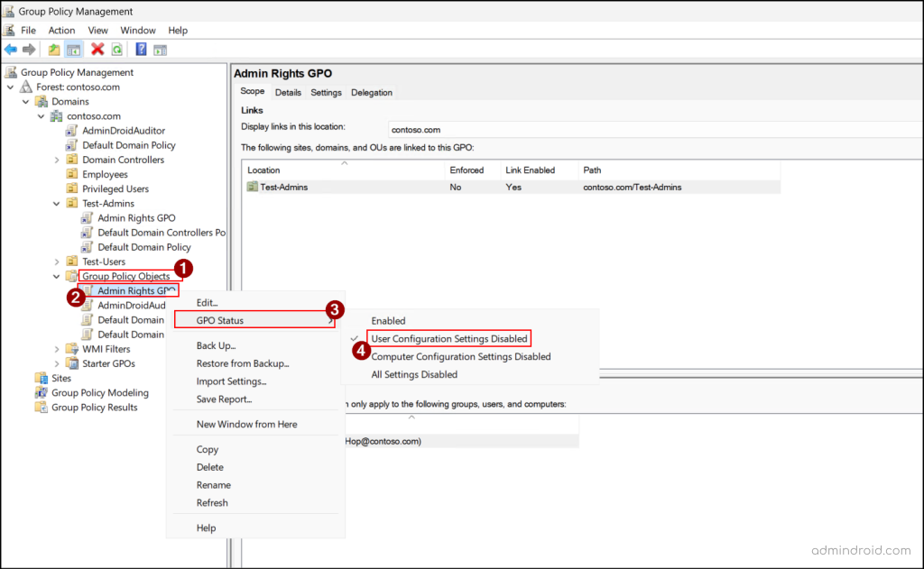
Task: Open Help using the question mark icon
Action: click(x=141, y=50)
